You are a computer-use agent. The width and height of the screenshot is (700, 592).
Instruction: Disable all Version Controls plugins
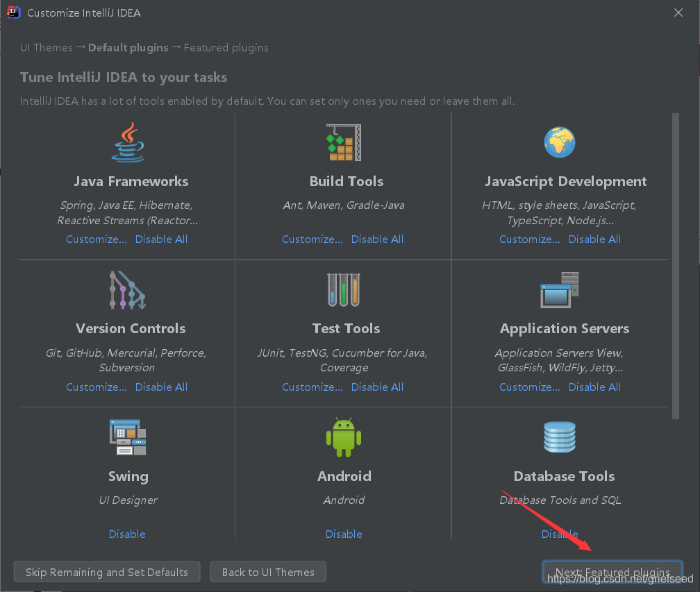pos(161,387)
